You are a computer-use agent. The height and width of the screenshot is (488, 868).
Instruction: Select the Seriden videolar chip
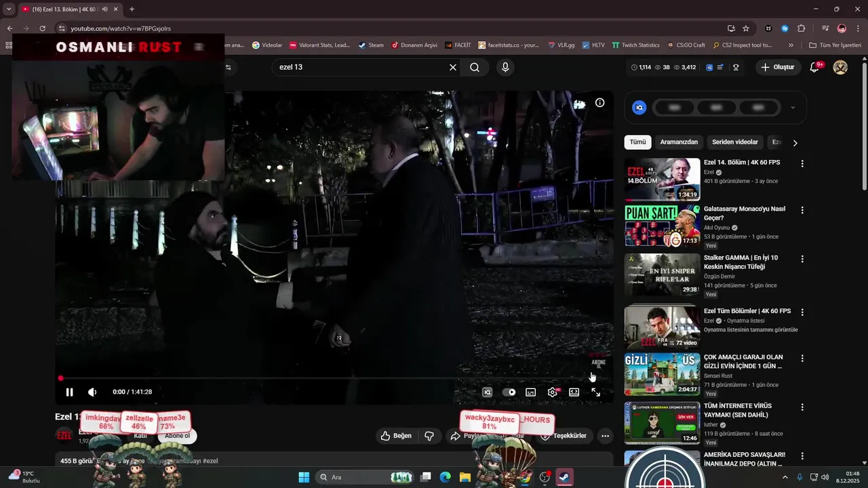(x=735, y=142)
